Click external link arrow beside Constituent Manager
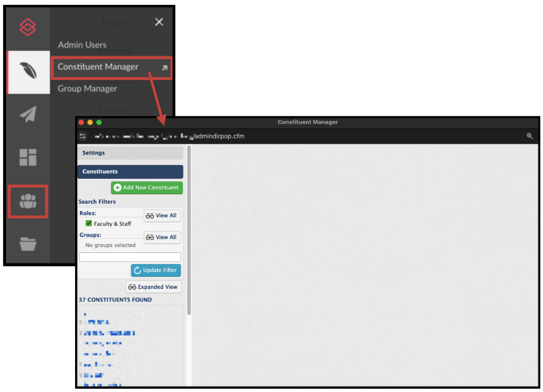Viewport: 543px width, 392px height. (164, 68)
